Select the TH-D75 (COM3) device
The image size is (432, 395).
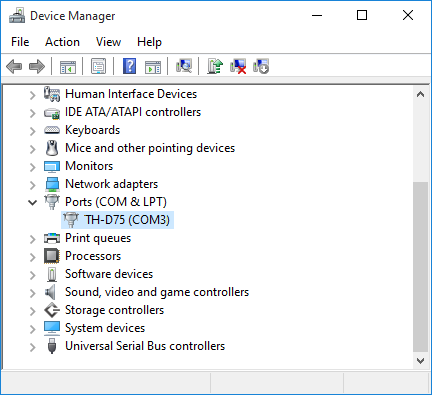coord(127,220)
